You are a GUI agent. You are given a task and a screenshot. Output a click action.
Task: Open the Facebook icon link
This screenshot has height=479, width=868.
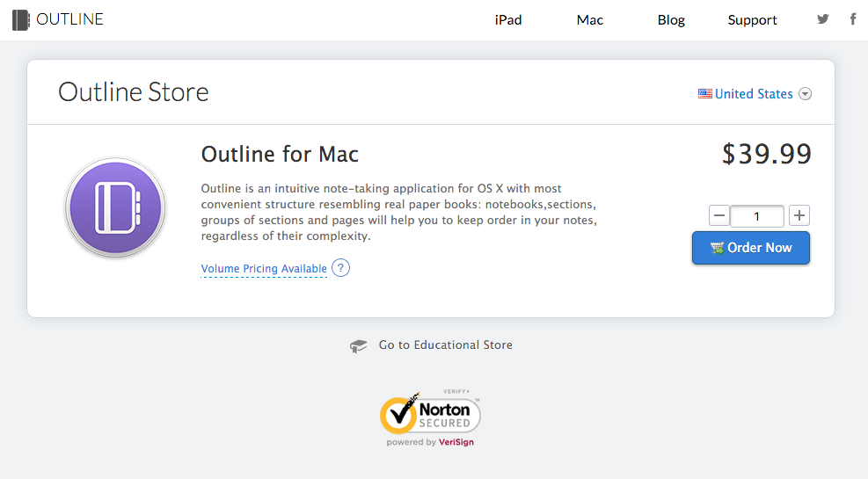853,19
